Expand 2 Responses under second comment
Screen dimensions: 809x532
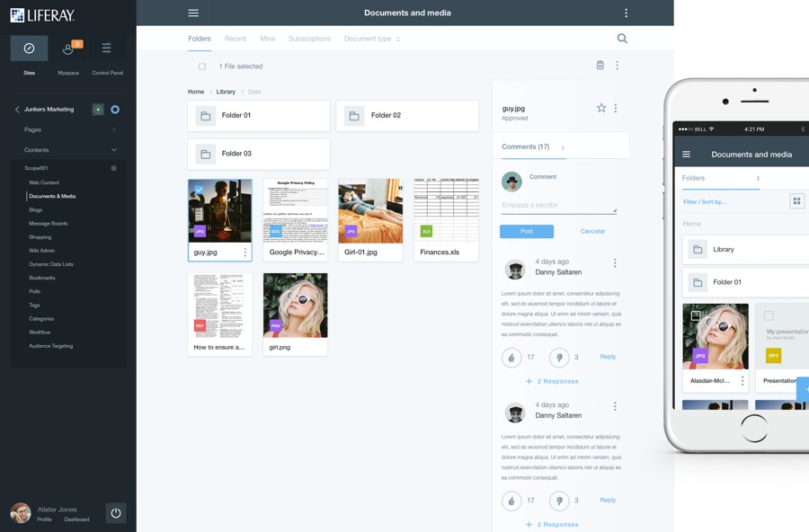click(x=552, y=524)
